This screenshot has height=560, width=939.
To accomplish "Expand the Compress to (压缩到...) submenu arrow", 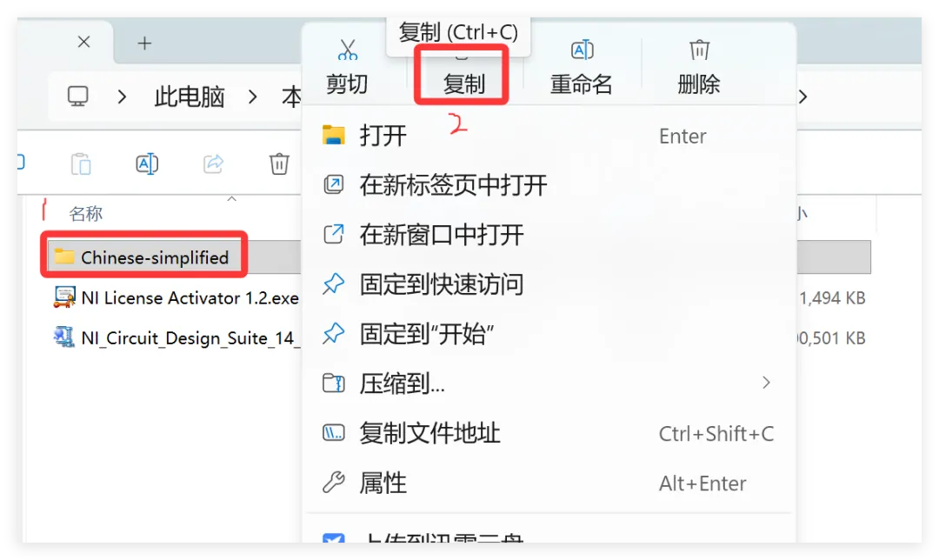I will (766, 383).
